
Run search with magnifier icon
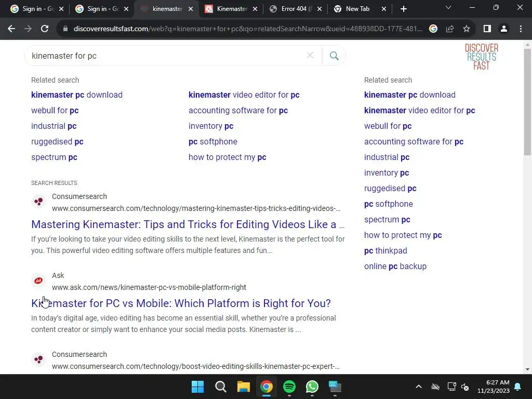[334, 56]
